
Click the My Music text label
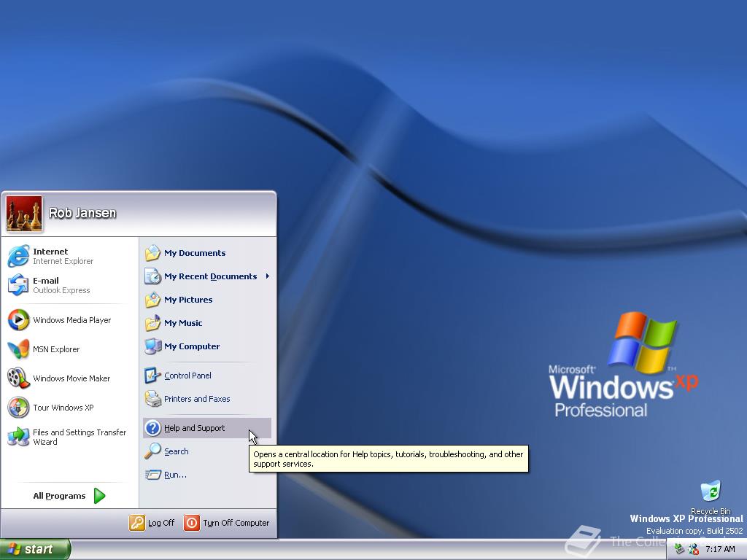183,323
